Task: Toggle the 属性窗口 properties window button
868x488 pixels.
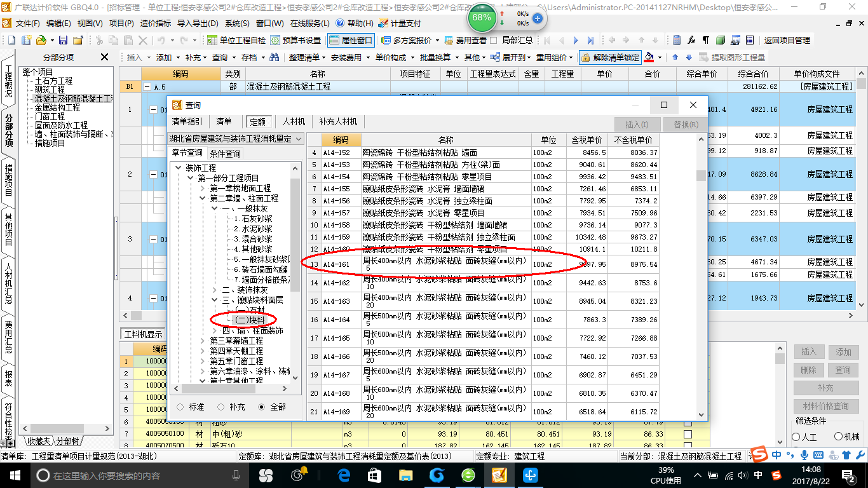Action: (x=351, y=40)
